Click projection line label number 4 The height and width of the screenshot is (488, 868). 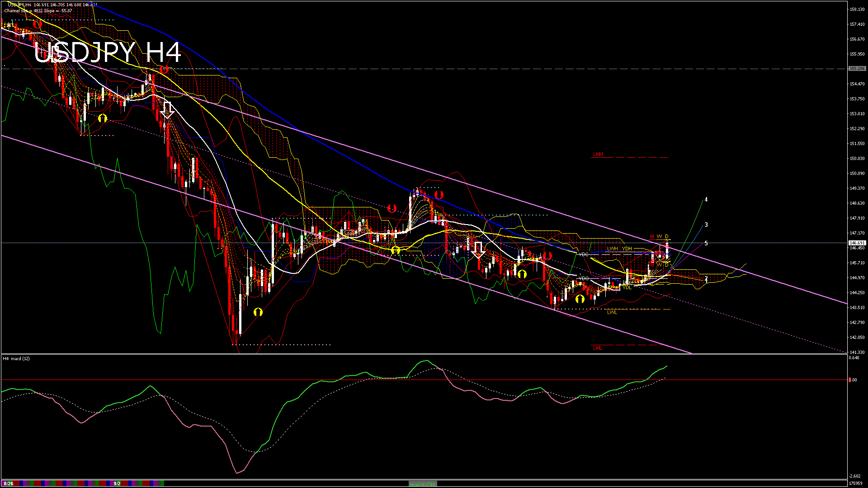pos(706,200)
